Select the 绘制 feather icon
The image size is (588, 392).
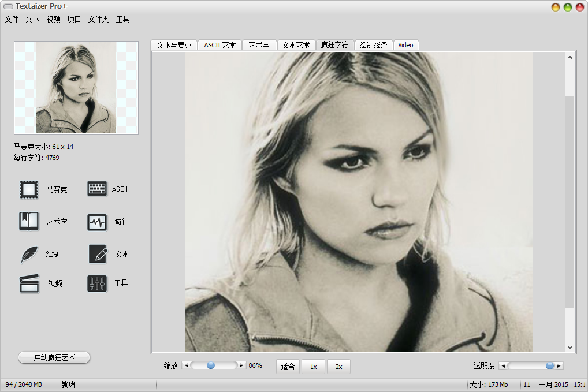29,254
